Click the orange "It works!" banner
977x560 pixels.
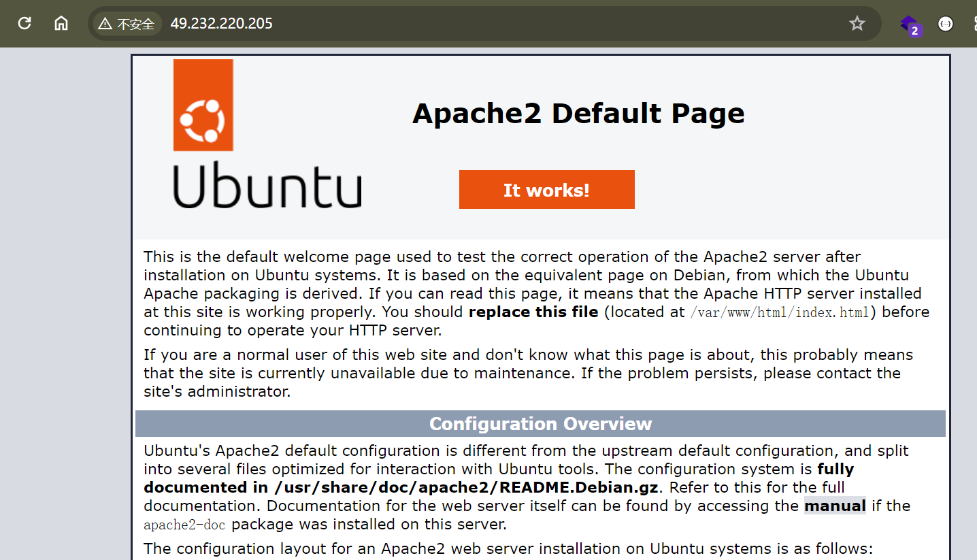coord(547,190)
